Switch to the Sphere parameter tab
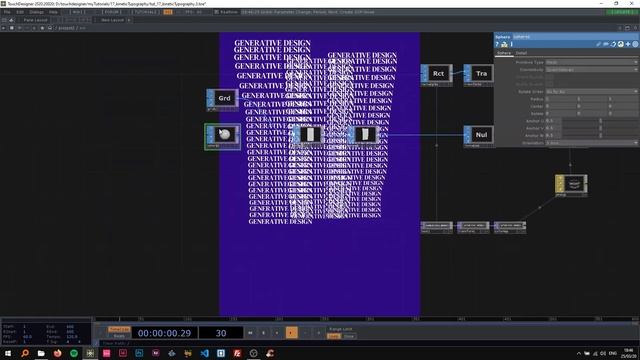This screenshot has height=360, width=640. click(504, 53)
